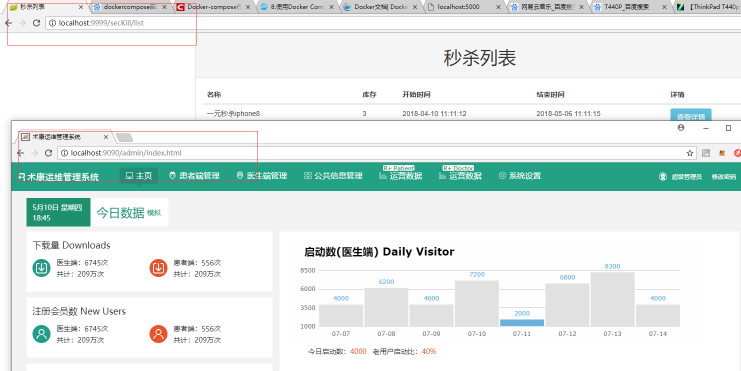Open the 医生端管理 menu
The height and width of the screenshot is (371, 741).
click(262, 176)
